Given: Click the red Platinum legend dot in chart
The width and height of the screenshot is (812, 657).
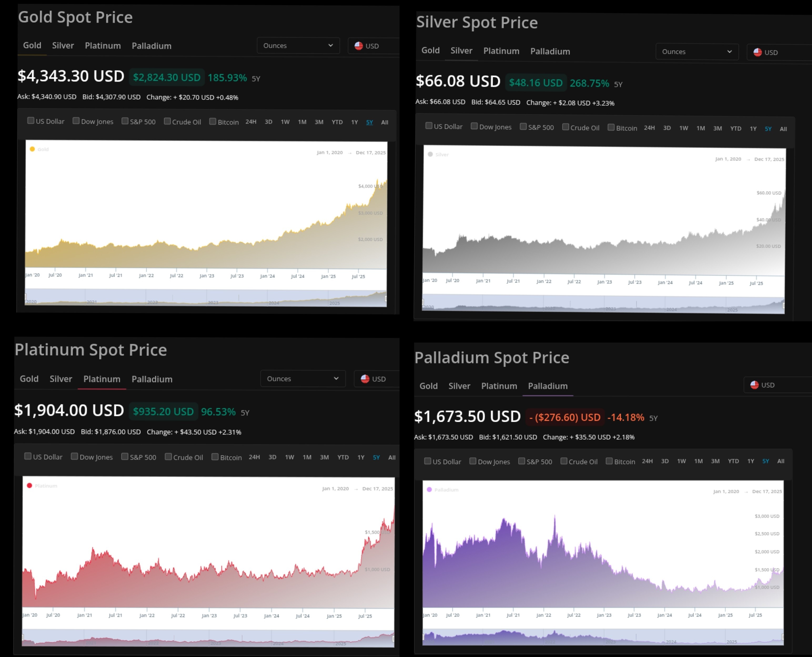Looking at the screenshot, I should pyautogui.click(x=29, y=486).
